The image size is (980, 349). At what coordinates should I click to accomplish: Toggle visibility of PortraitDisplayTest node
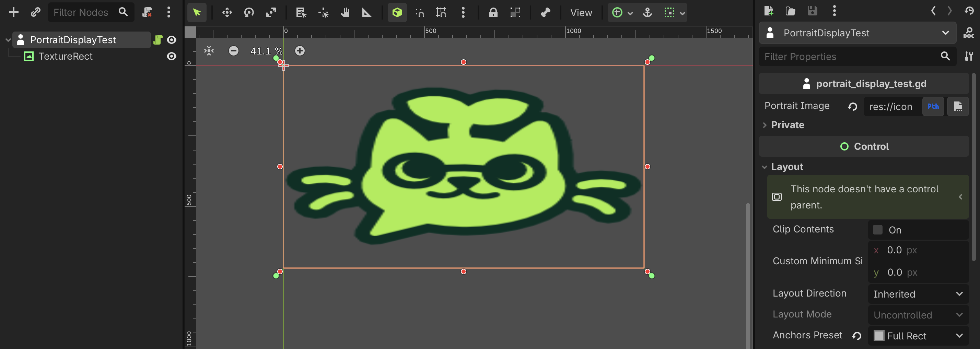(172, 40)
